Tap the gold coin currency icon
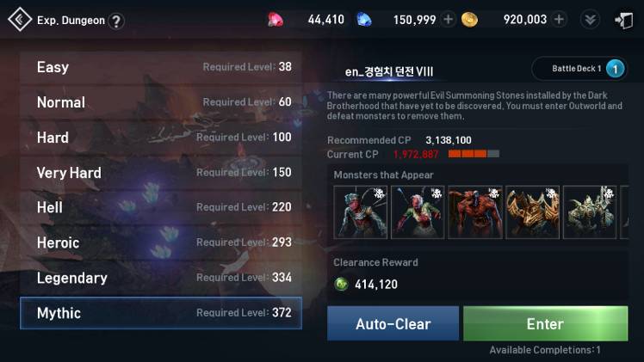 pyautogui.click(x=469, y=20)
